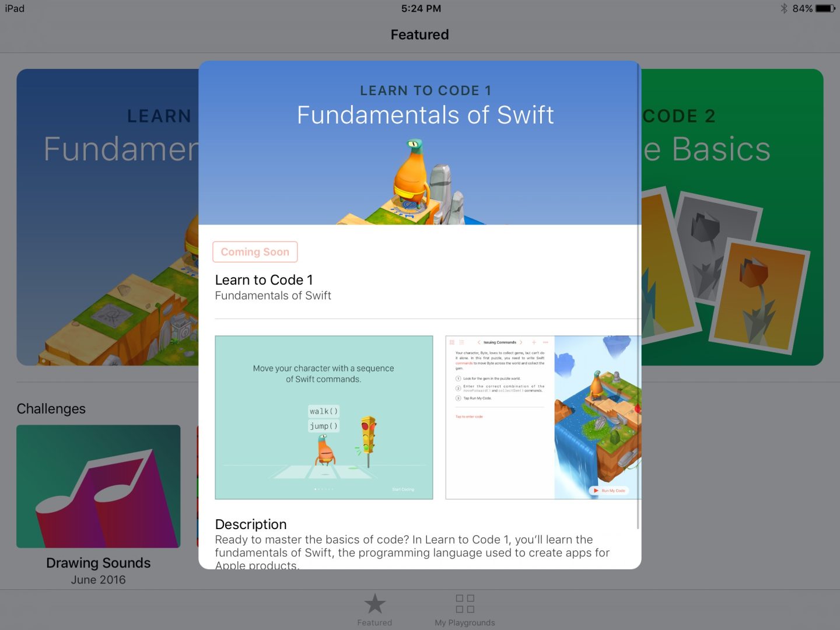Select the second page dot in the tutorial preview
840x630 pixels.
[x=319, y=489]
